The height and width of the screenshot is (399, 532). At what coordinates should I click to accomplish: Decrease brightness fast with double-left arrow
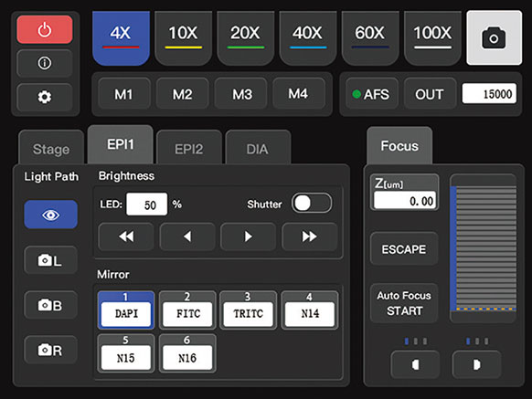tap(126, 236)
